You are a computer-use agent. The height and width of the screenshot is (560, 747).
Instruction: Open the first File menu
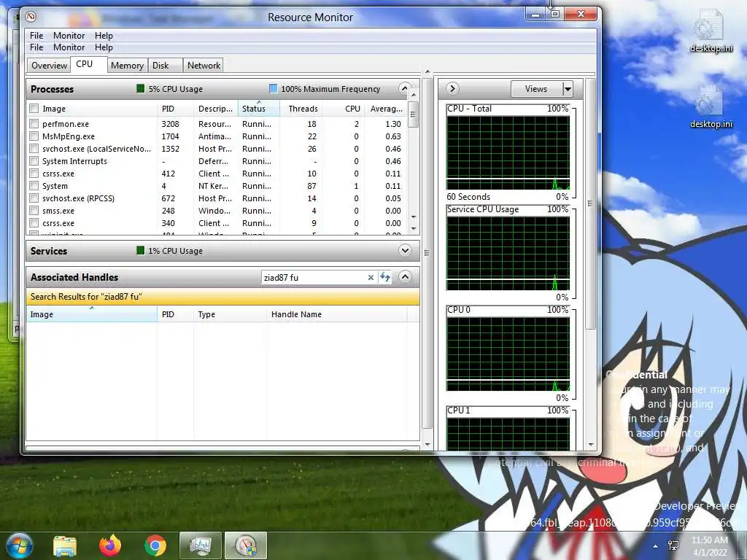pos(36,36)
